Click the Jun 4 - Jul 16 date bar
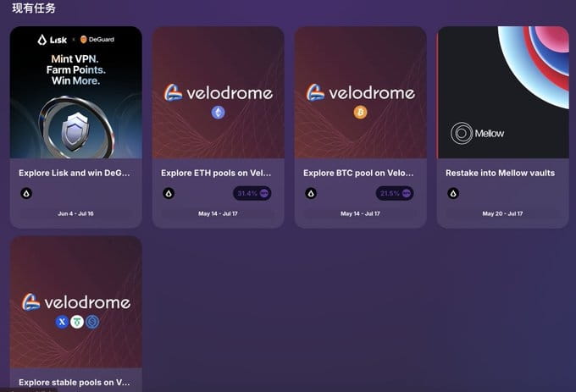This screenshot has width=576, height=392. click(75, 213)
